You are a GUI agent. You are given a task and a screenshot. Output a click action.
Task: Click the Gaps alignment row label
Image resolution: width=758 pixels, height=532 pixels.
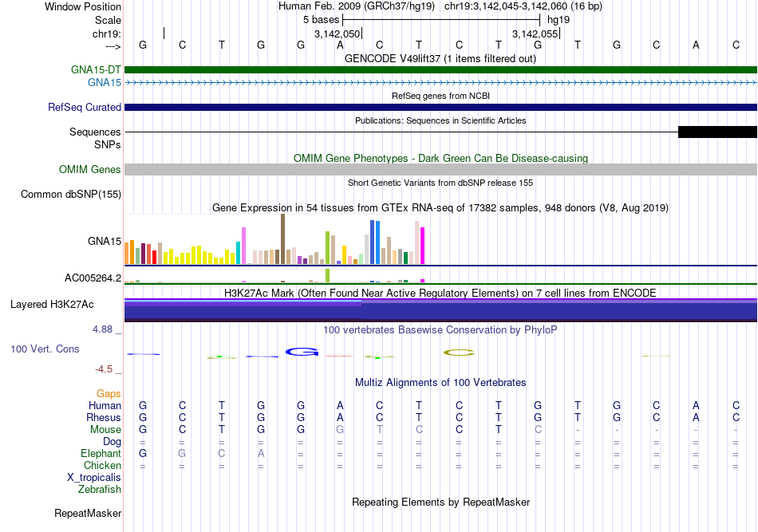(x=109, y=394)
